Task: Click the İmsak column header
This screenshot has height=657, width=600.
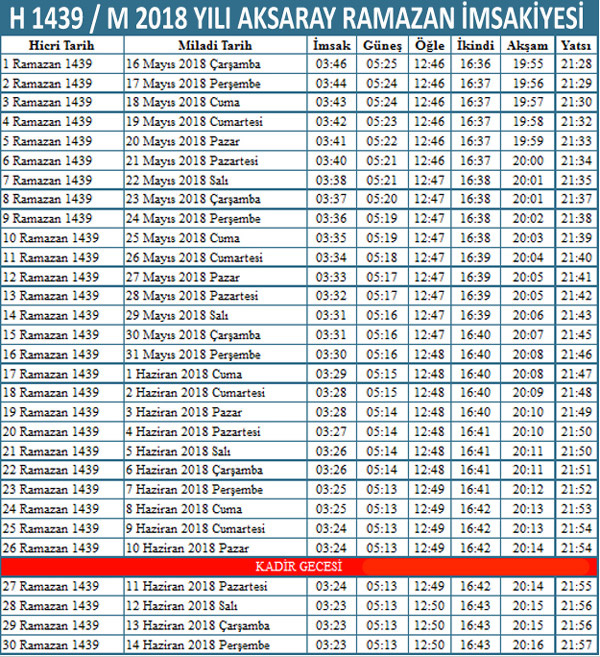Action: (330, 46)
